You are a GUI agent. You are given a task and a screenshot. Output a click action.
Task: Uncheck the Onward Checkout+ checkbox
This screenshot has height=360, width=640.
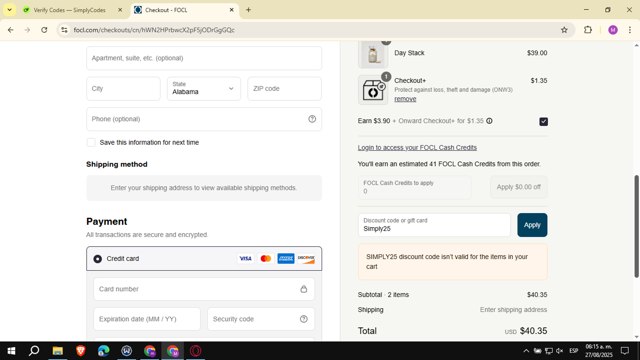543,121
